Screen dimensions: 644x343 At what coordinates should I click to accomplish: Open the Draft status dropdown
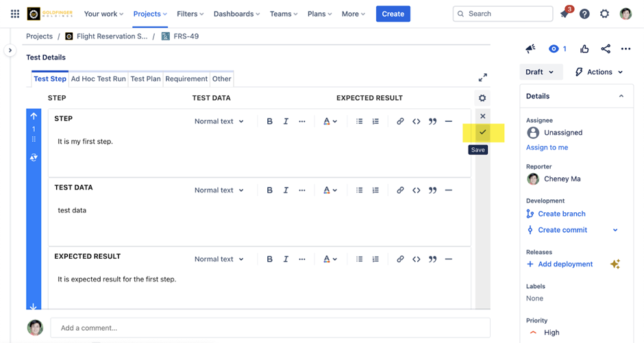(x=540, y=72)
